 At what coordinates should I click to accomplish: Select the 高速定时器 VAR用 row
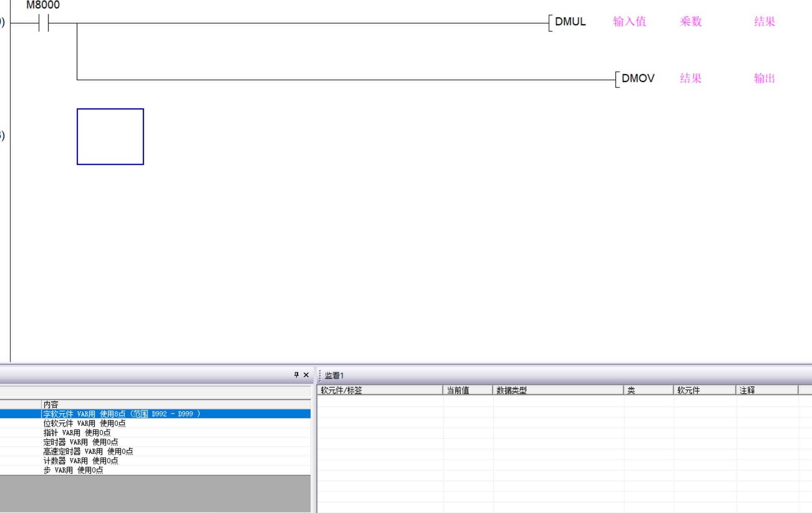coord(88,451)
